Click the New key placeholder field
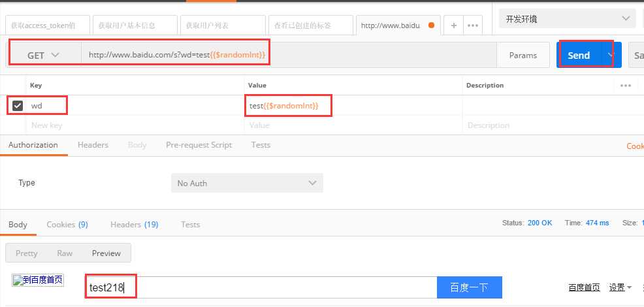 135,125
